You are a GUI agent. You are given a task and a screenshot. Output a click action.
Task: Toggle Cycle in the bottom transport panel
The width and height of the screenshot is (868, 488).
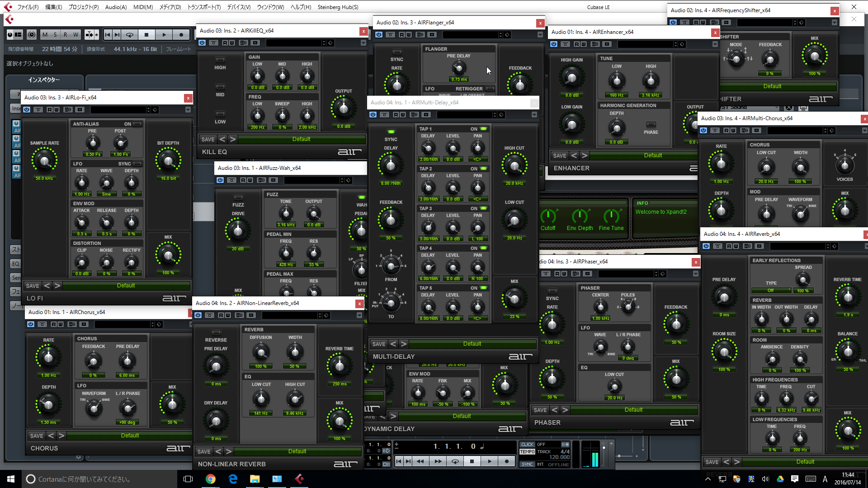click(x=455, y=461)
